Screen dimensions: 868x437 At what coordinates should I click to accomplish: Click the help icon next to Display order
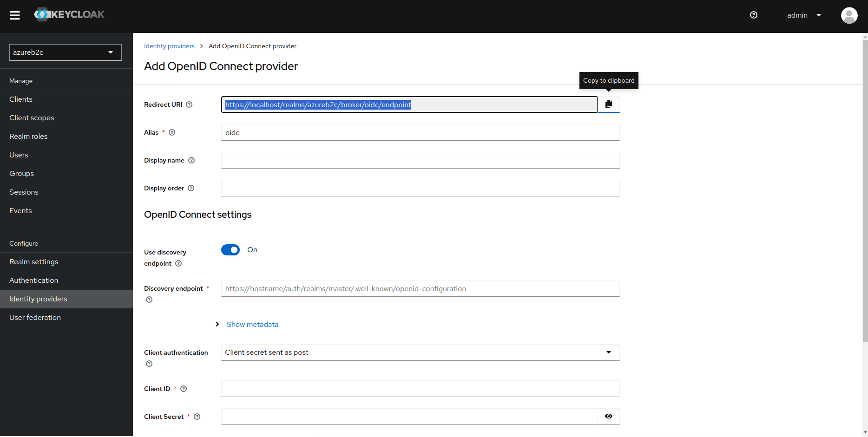(191, 188)
